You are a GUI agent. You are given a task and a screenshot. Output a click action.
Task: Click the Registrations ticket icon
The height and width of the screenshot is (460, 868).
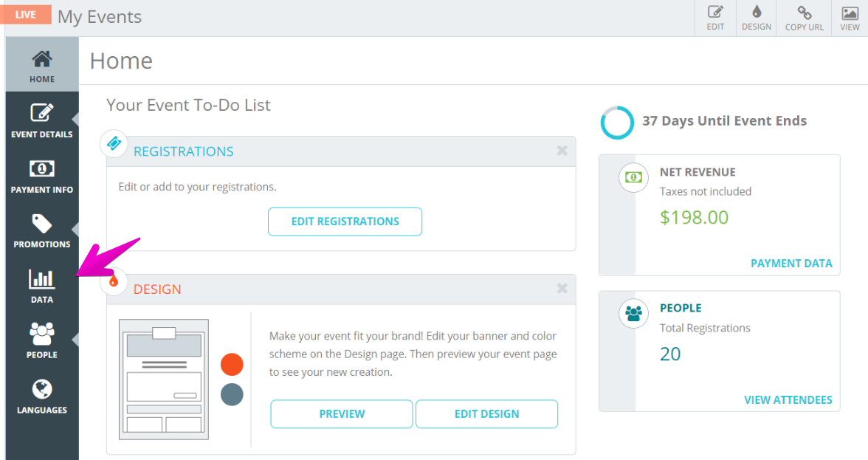pos(114,143)
